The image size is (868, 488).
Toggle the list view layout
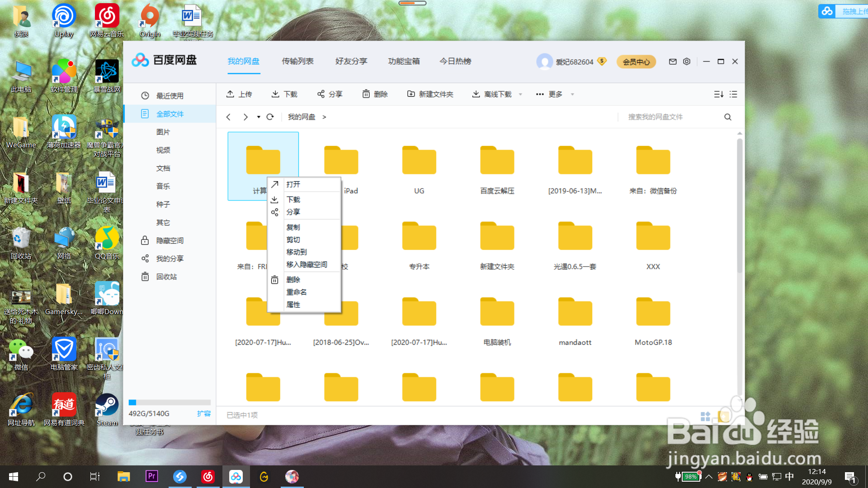pyautogui.click(x=733, y=94)
